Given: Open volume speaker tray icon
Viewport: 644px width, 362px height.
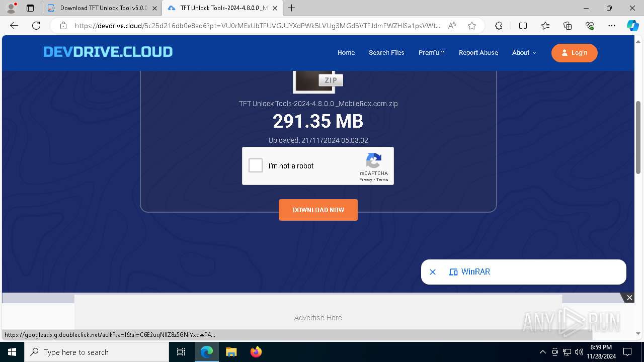Looking at the screenshot, I should (579, 352).
